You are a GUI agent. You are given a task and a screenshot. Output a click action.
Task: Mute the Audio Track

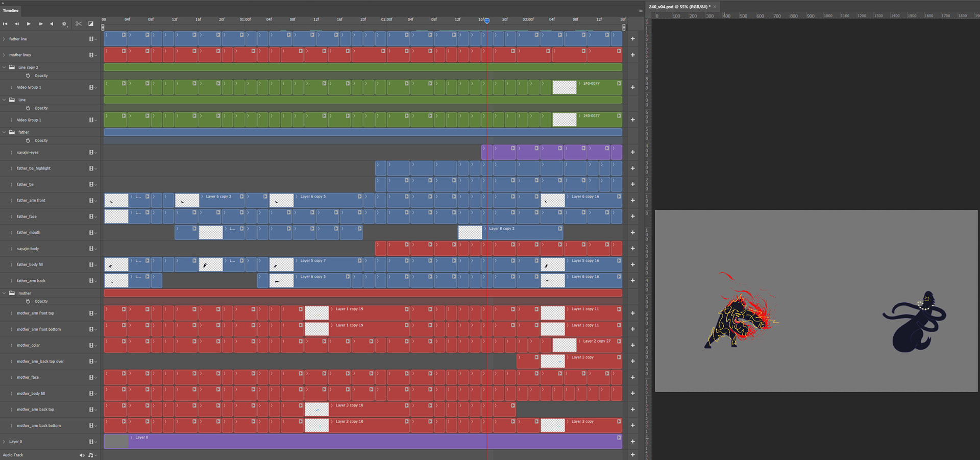pos(82,455)
